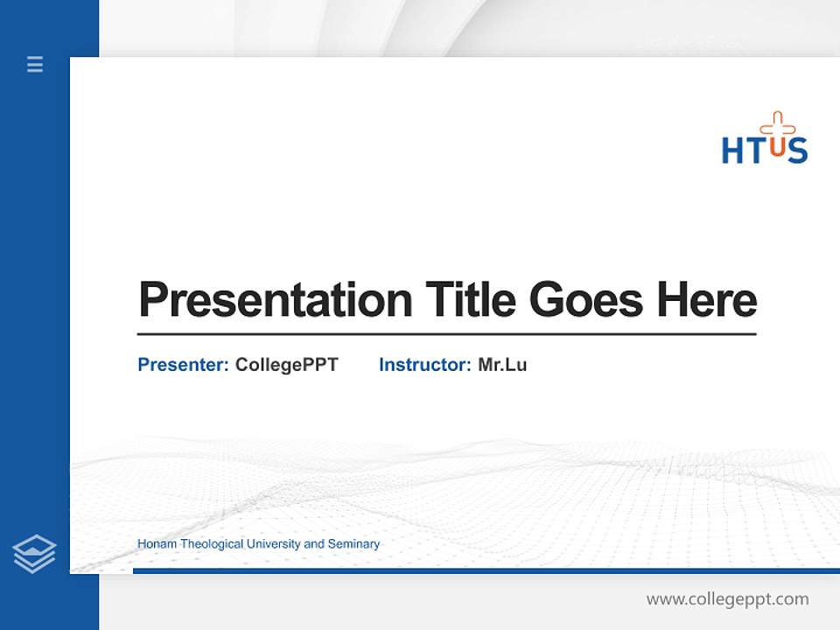Toggle the middle line of the hamburger icon
Viewport: 840px width, 630px height.
click(34, 65)
